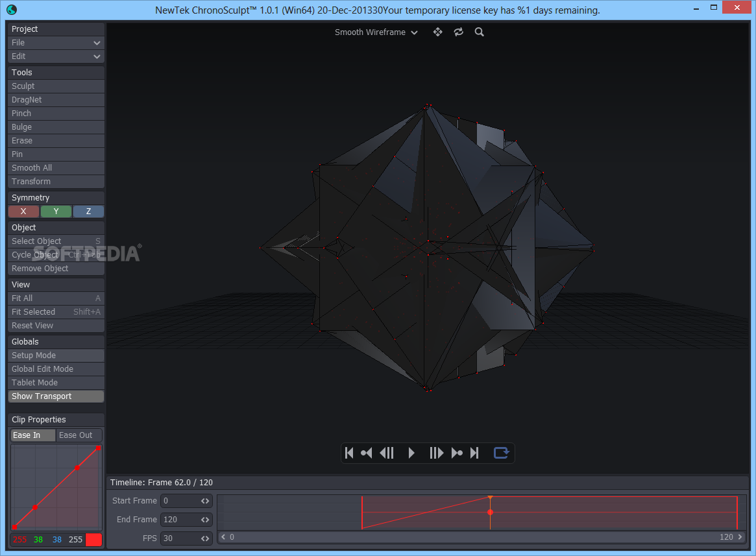
Task: Click Project panel header
Action: 56,29
